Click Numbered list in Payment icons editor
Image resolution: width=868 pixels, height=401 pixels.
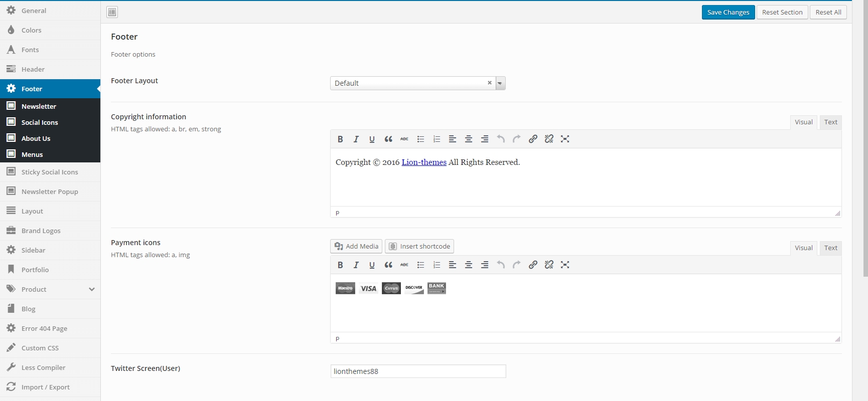tap(437, 265)
